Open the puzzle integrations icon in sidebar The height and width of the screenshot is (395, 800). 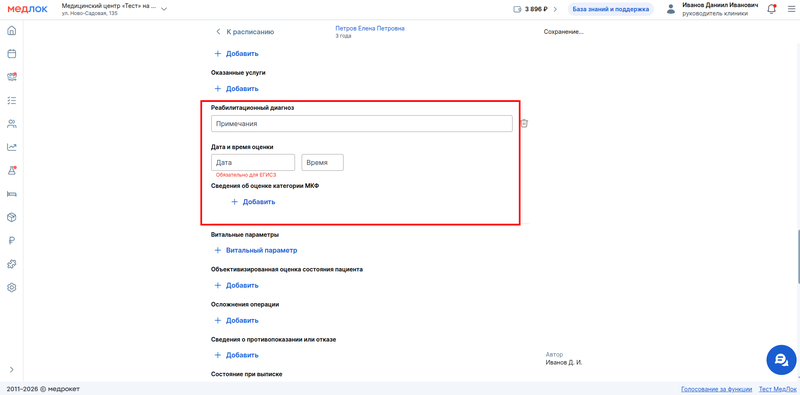12,264
